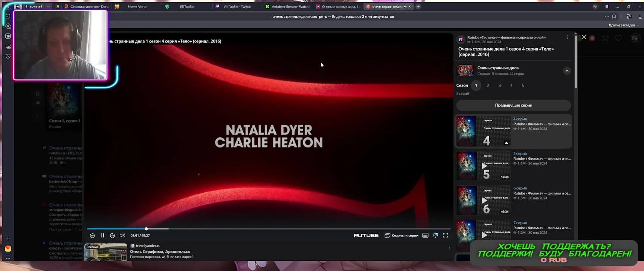Select season 3
644x271 pixels.
500,85
